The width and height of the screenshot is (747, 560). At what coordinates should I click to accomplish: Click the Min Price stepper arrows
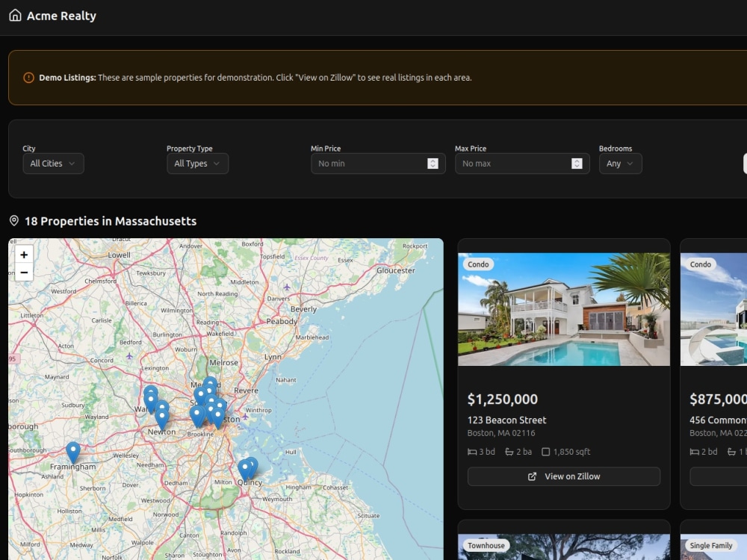pos(433,164)
